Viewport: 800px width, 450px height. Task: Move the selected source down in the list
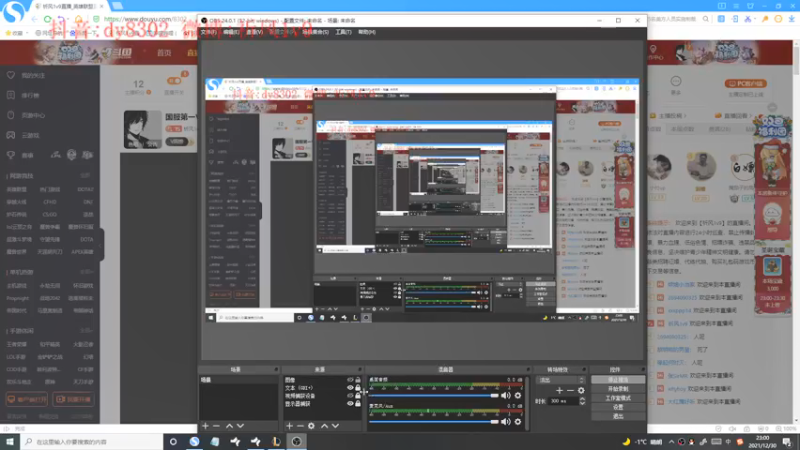335,426
